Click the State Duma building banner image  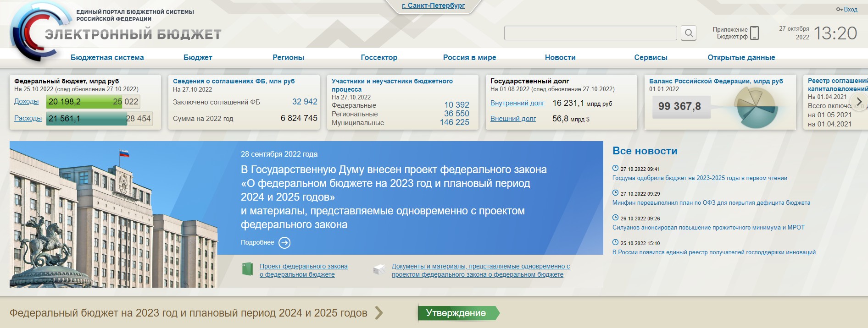pyautogui.click(x=113, y=214)
